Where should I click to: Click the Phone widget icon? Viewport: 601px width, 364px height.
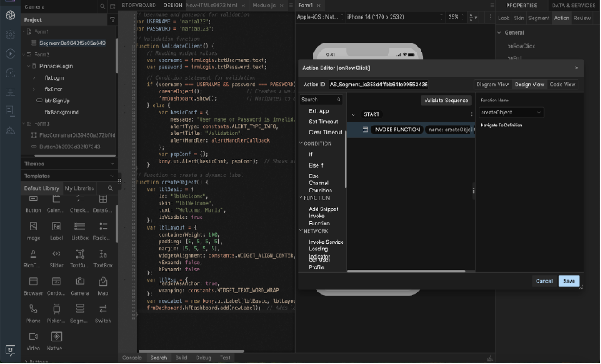(x=33, y=308)
